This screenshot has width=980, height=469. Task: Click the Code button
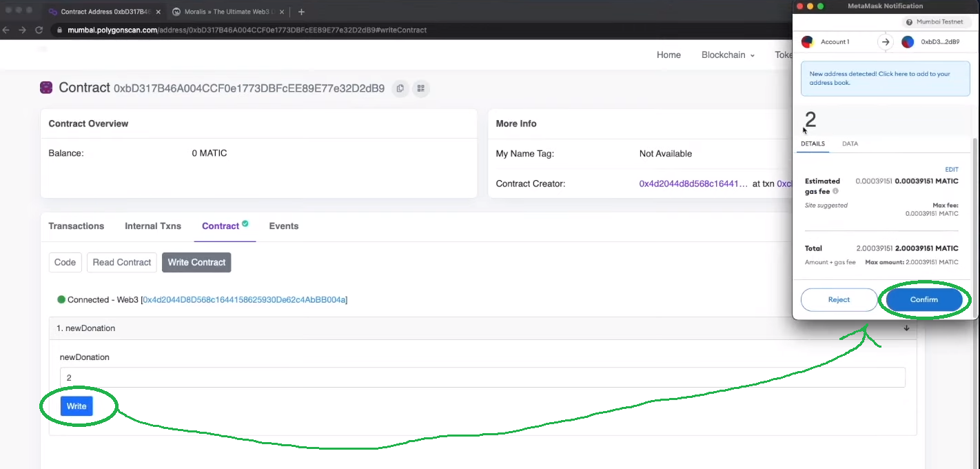tap(65, 262)
